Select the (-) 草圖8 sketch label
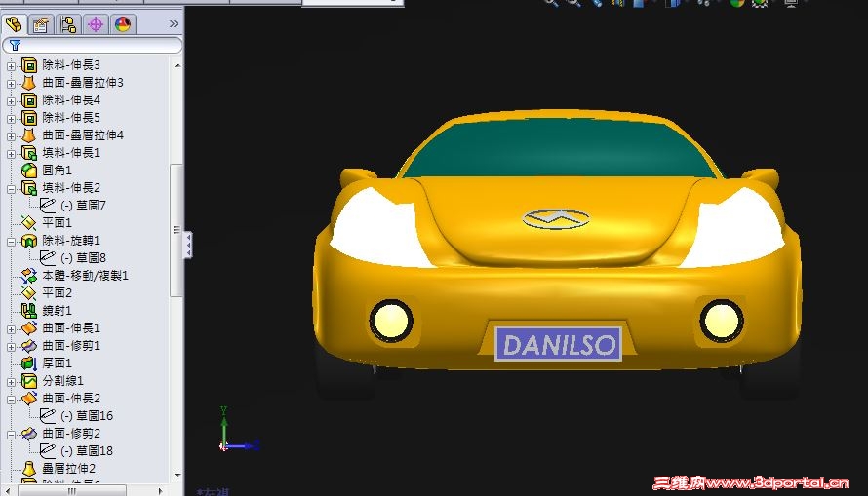This screenshot has height=496, width=868. (x=84, y=257)
